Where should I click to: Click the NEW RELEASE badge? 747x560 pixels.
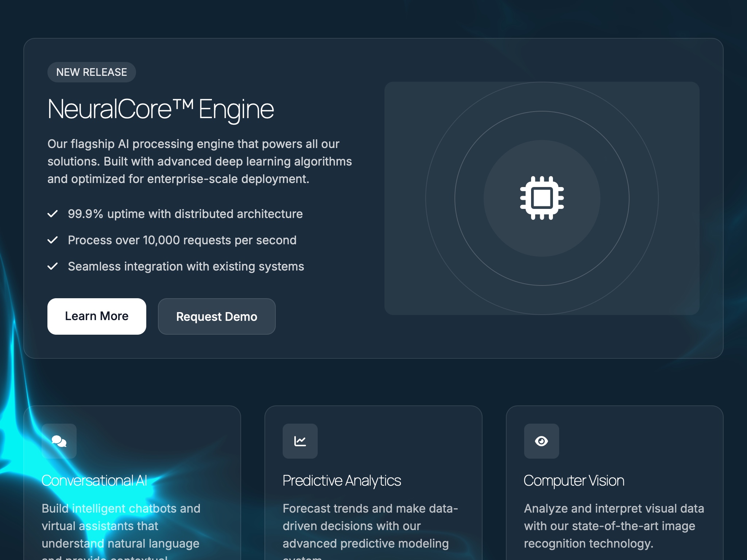(x=92, y=72)
